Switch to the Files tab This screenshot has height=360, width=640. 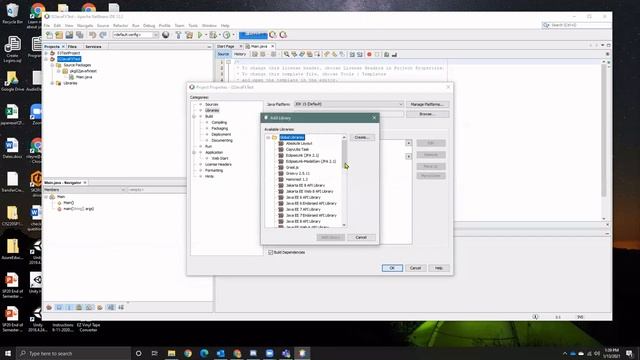pos(73,47)
